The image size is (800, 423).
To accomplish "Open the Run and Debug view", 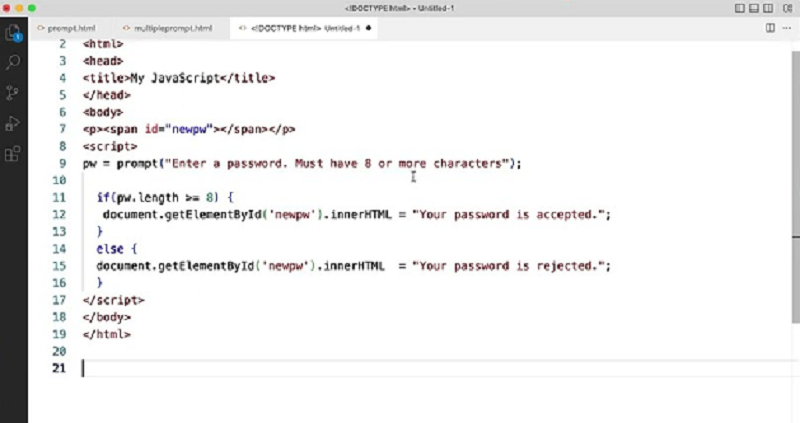I will [12, 123].
